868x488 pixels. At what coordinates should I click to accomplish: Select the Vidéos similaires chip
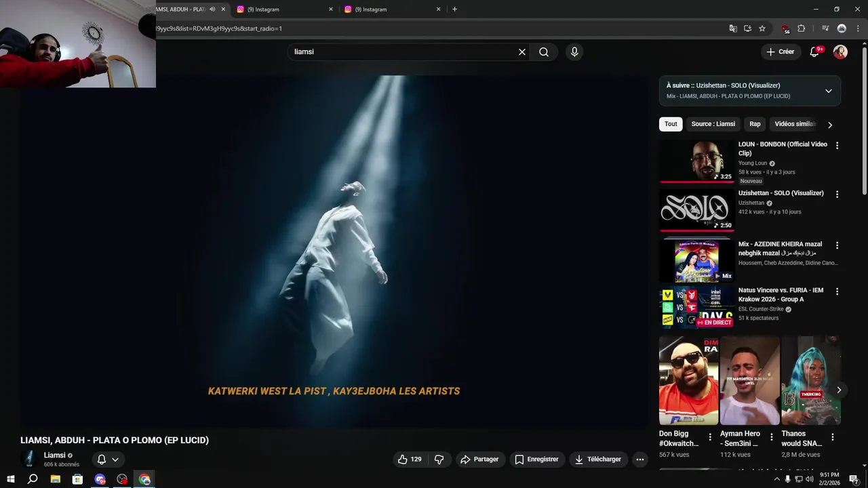point(795,124)
